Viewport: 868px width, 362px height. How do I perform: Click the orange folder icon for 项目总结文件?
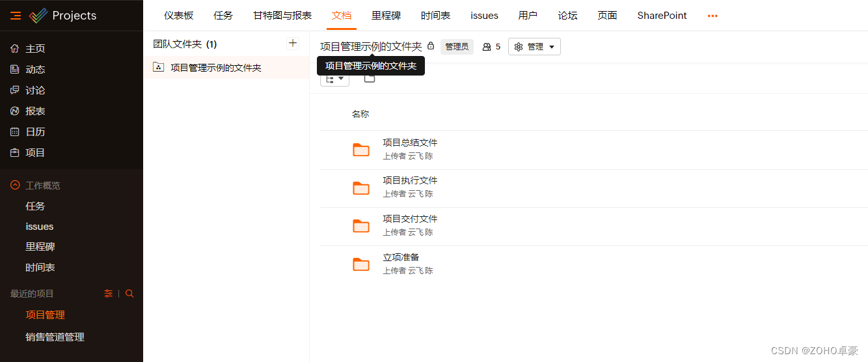tap(361, 150)
